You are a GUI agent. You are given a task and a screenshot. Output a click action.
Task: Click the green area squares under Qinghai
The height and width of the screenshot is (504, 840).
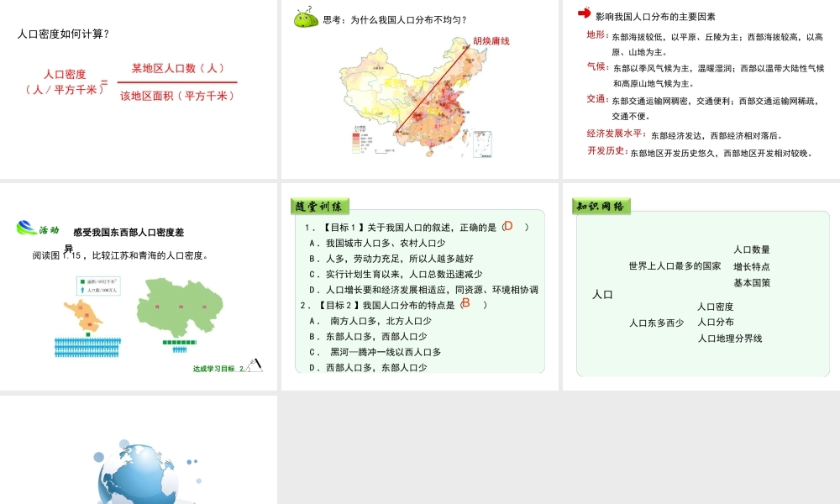[x=180, y=342]
